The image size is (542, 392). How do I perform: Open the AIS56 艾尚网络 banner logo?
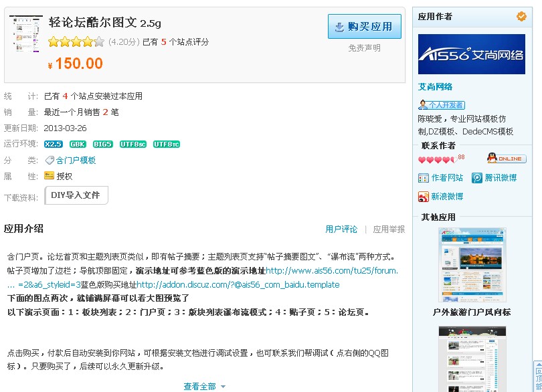point(472,54)
